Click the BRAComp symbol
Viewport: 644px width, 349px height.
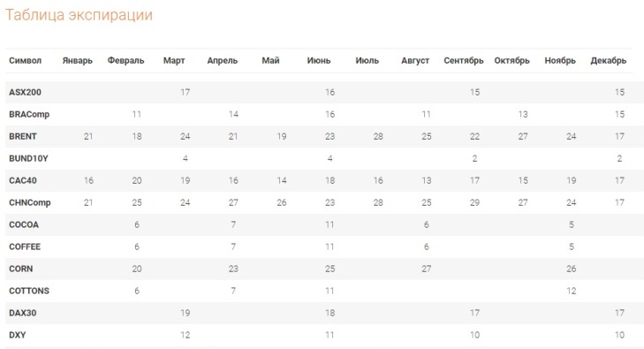[x=29, y=115]
